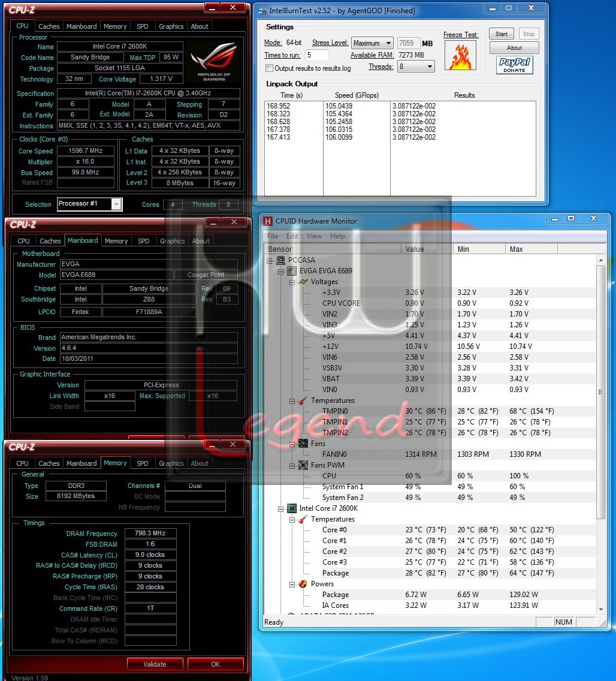Collapse the Intel Core i7 2600K node
The width and height of the screenshot is (616, 681).
[x=281, y=508]
